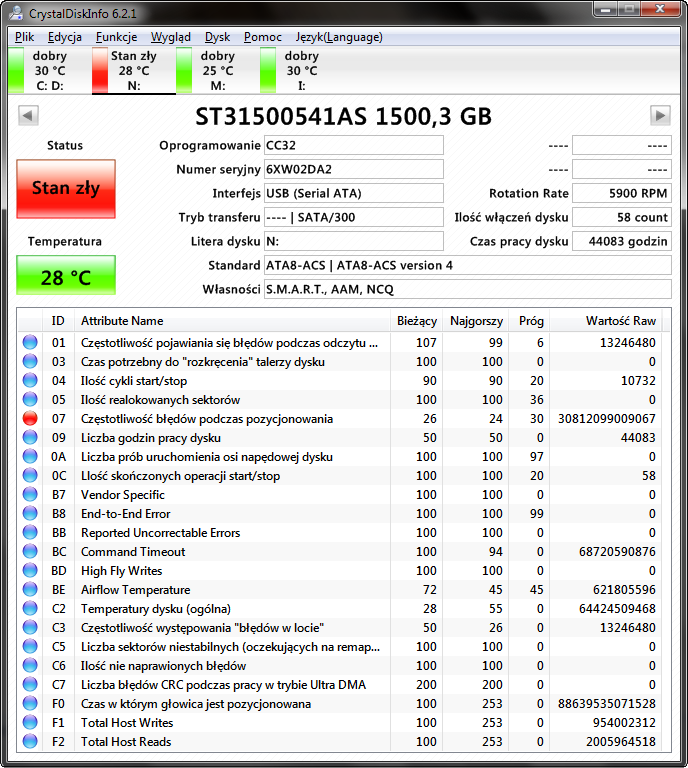Select row Częstotliwość błędów podczas pozycjonowania
Image resolution: width=688 pixels, height=768 pixels.
pyautogui.click(x=340, y=419)
